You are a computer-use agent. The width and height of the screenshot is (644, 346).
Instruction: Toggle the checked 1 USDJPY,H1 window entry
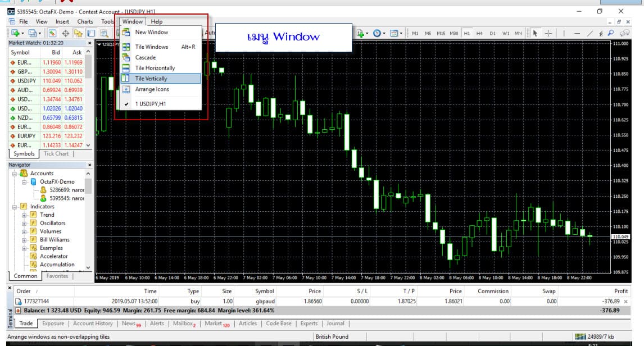pos(150,104)
